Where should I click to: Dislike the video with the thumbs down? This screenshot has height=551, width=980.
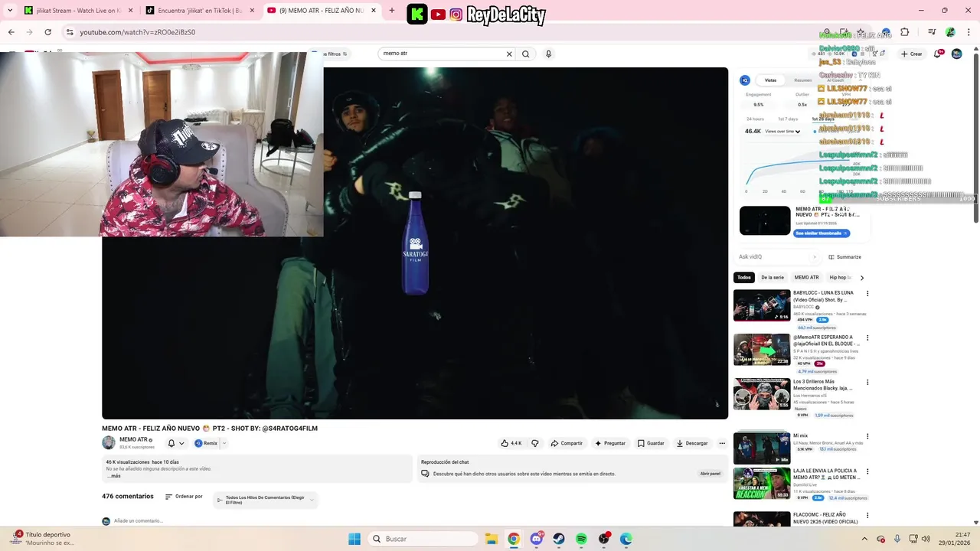(535, 443)
